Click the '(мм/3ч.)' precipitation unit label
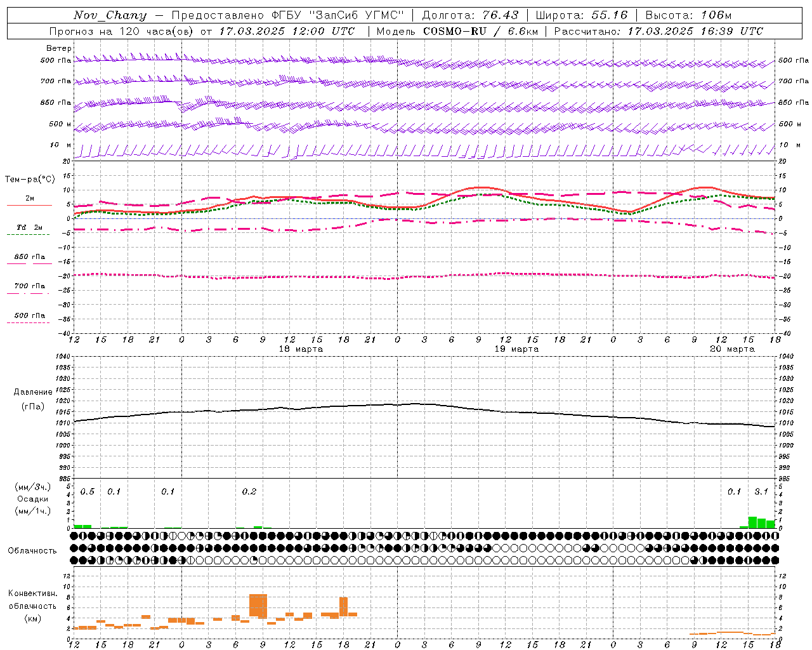This screenshot has width=812, height=650. pos(33,487)
